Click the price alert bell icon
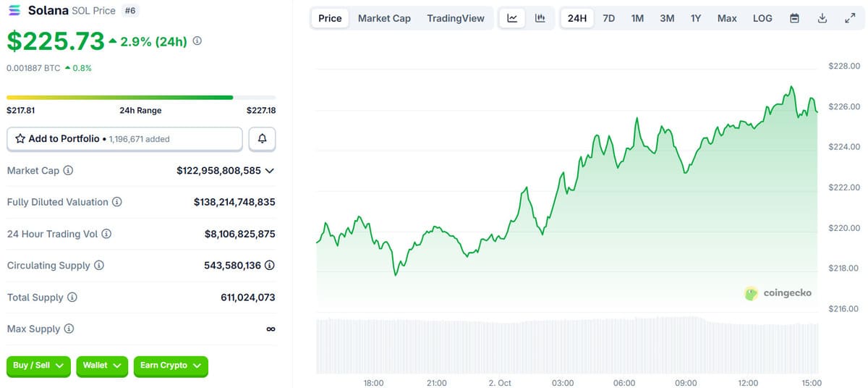 262,139
